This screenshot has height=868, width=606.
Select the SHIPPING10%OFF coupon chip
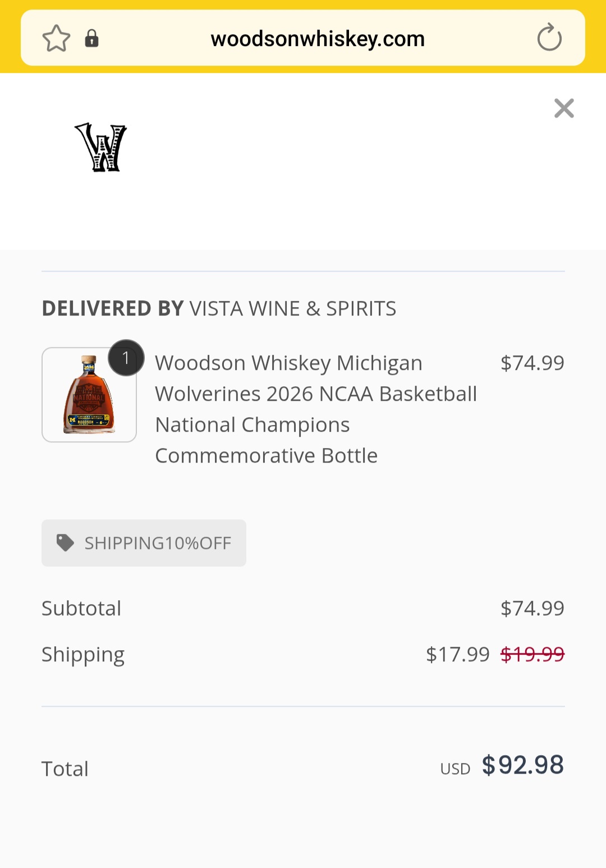click(x=157, y=543)
